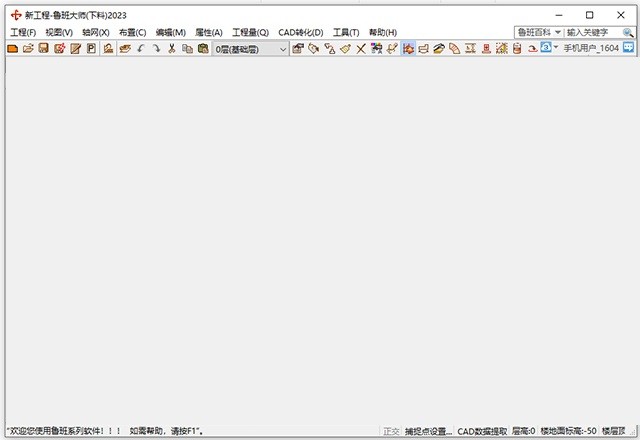Click the save project floppy disk icon
Screen dimensions: 640x440
pos(44,48)
